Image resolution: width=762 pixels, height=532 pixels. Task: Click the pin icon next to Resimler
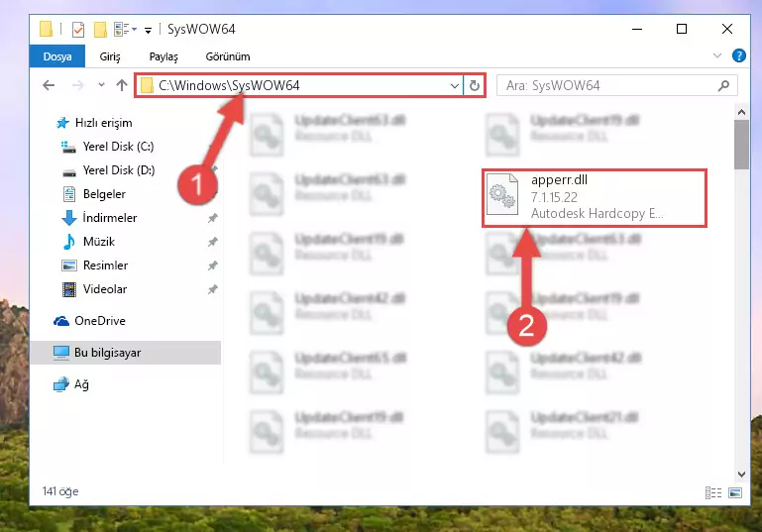[212, 266]
